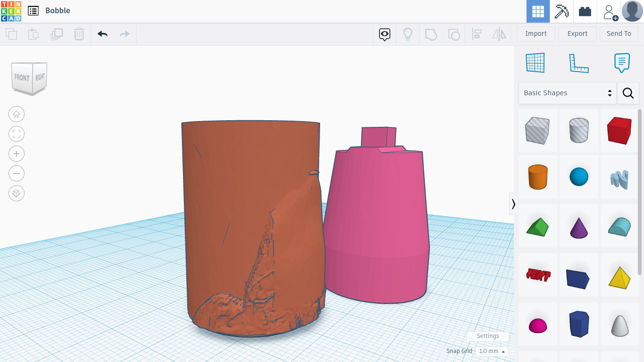This screenshot has width=644, height=362.
Task: Click the Align tool icon
Action: pos(477,34)
